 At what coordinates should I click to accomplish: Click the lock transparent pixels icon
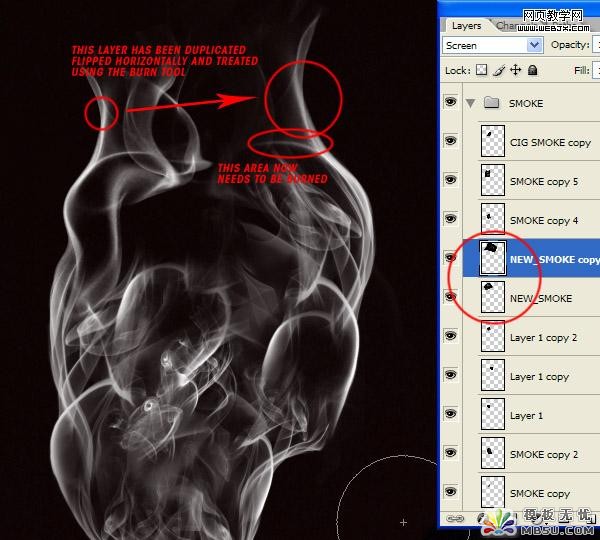tap(481, 70)
